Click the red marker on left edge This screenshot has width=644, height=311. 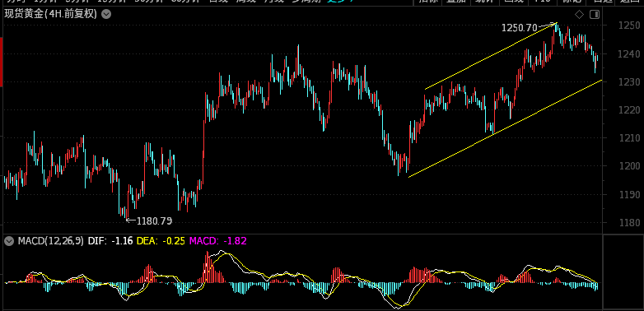click(x=1, y=62)
